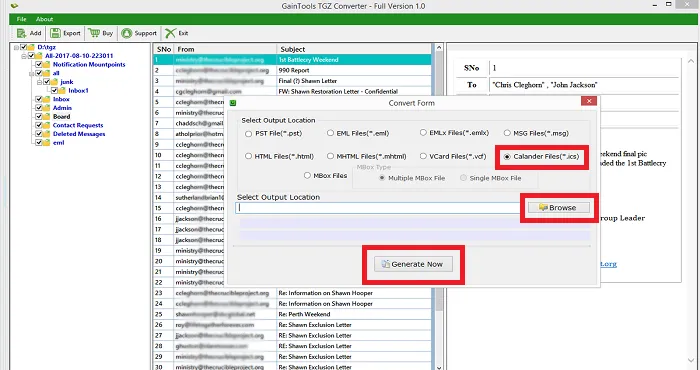Click the SNo column header

[x=163, y=49]
